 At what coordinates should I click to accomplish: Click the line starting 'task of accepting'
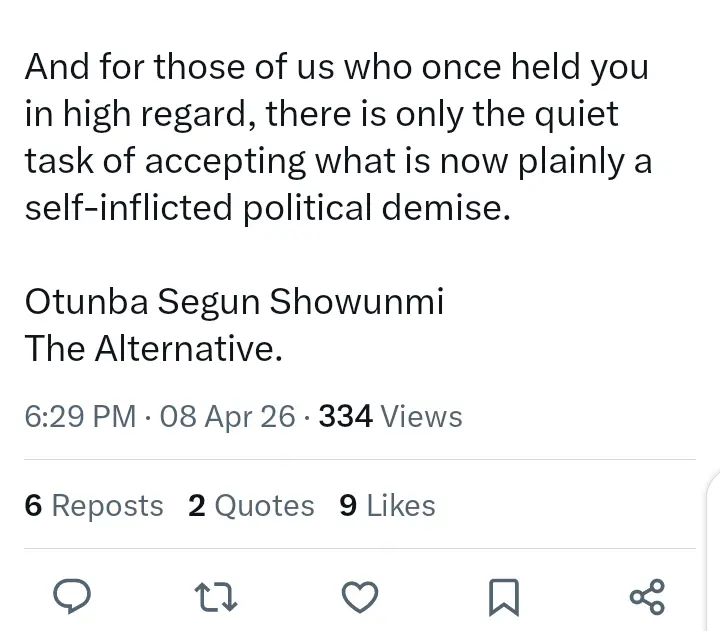pyautogui.click(x=338, y=162)
